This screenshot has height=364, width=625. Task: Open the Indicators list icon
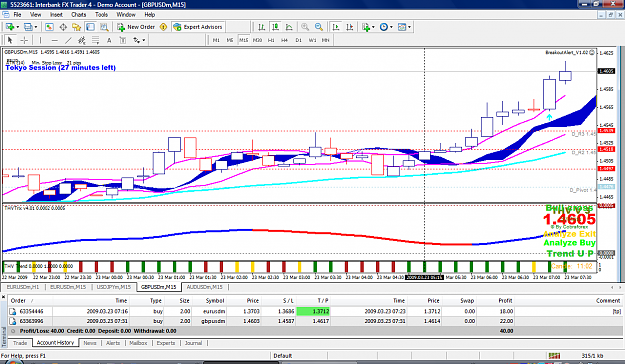pyautogui.click(x=366, y=27)
